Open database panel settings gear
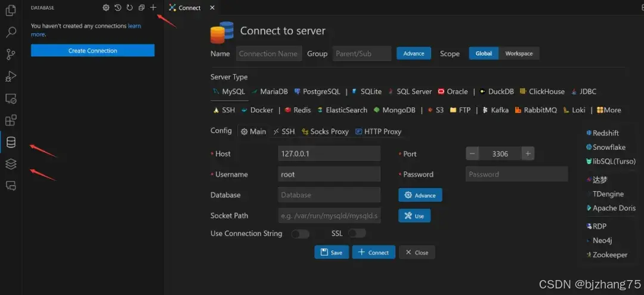The height and width of the screenshot is (295, 644). point(106,7)
